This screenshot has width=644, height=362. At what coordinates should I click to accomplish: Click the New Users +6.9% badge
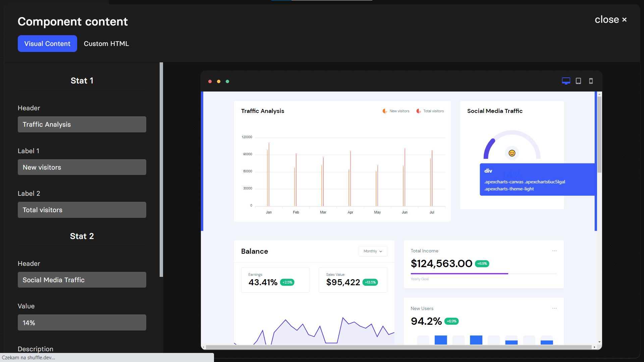451,321
